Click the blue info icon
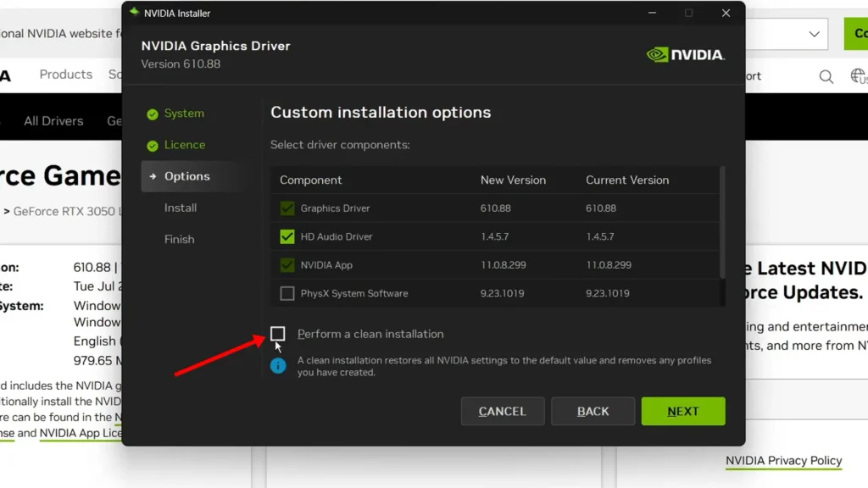 click(278, 366)
